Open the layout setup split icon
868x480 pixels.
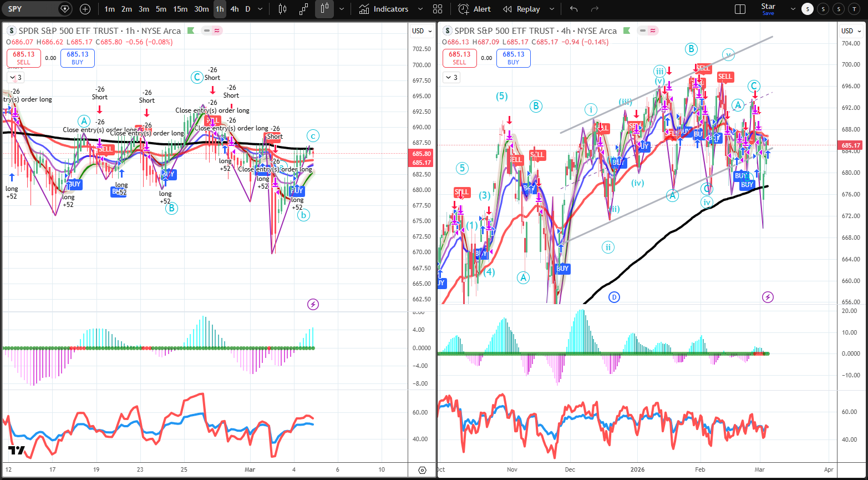pyautogui.click(x=740, y=9)
